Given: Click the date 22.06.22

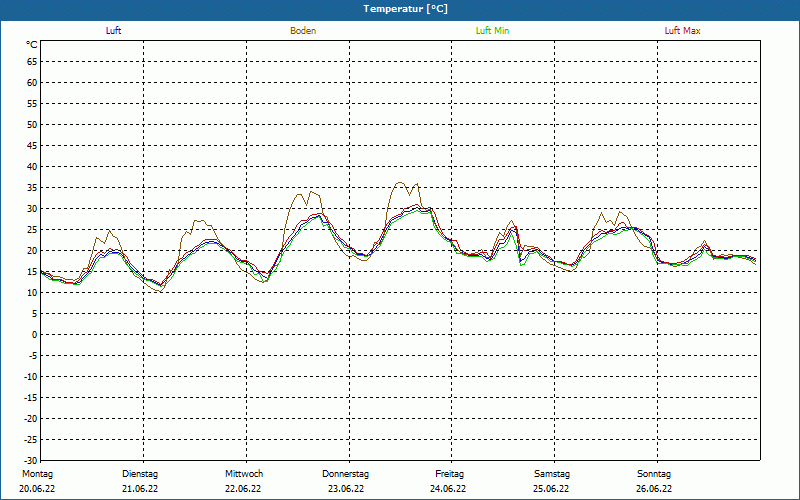Looking at the screenshot, I should tap(243, 489).
